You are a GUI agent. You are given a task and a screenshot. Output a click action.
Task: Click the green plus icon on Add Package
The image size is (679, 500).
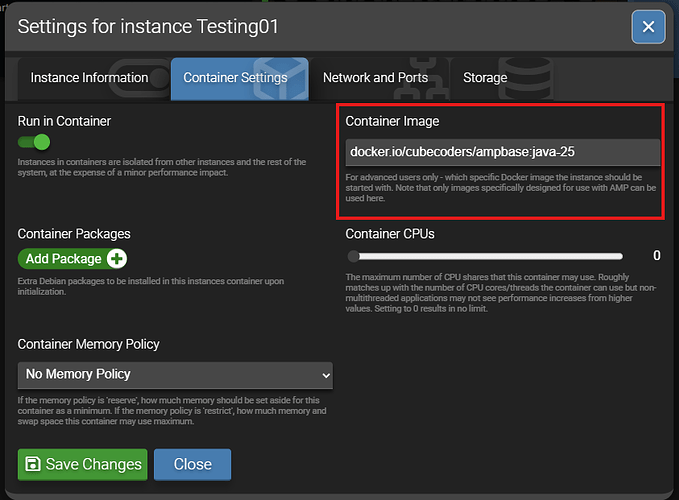coord(117,259)
